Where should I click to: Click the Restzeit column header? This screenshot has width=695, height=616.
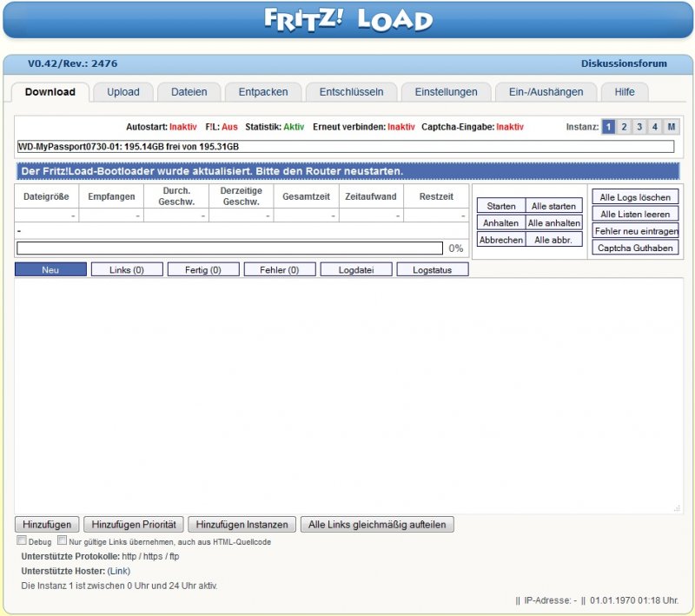(x=436, y=196)
